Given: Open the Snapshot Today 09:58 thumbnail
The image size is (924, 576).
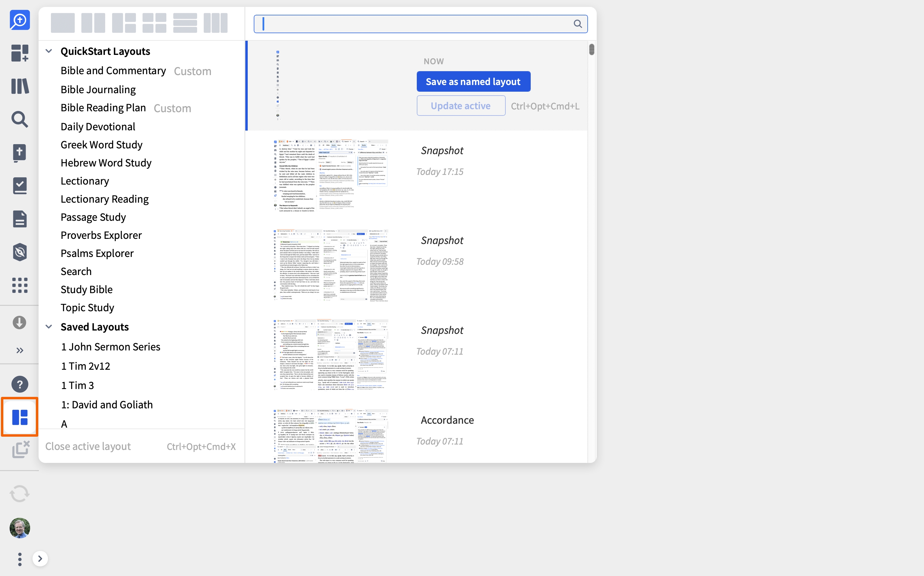Looking at the screenshot, I should [x=331, y=265].
